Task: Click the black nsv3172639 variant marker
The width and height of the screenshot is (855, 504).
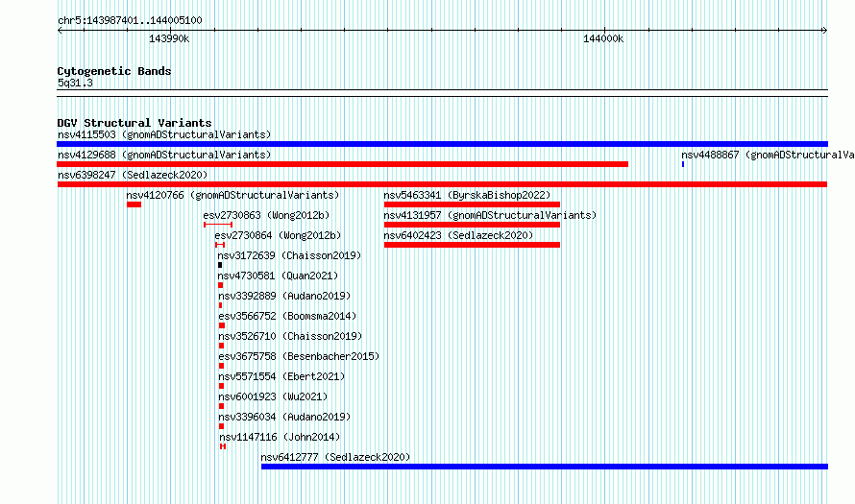Action: (x=220, y=265)
